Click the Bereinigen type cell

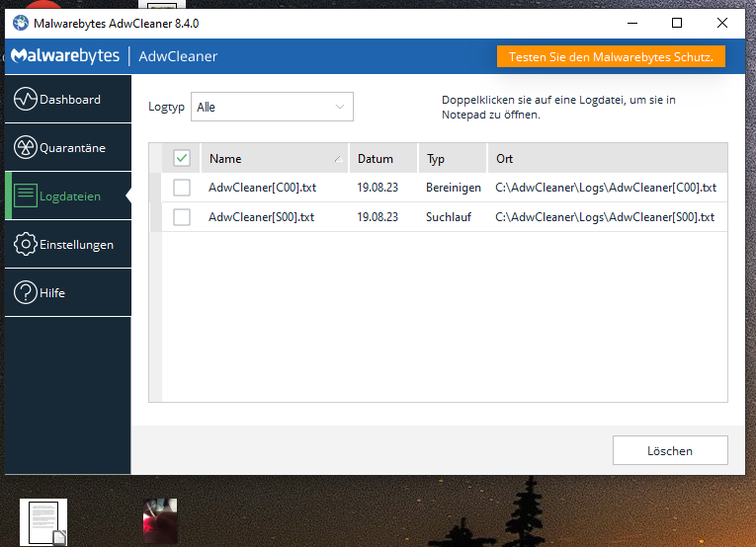(x=454, y=188)
